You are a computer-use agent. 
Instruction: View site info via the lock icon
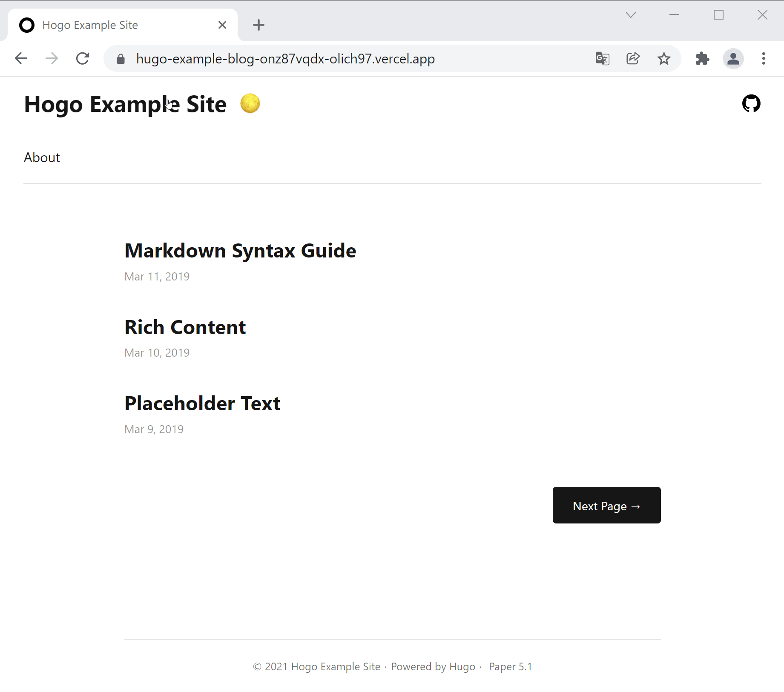point(121,59)
